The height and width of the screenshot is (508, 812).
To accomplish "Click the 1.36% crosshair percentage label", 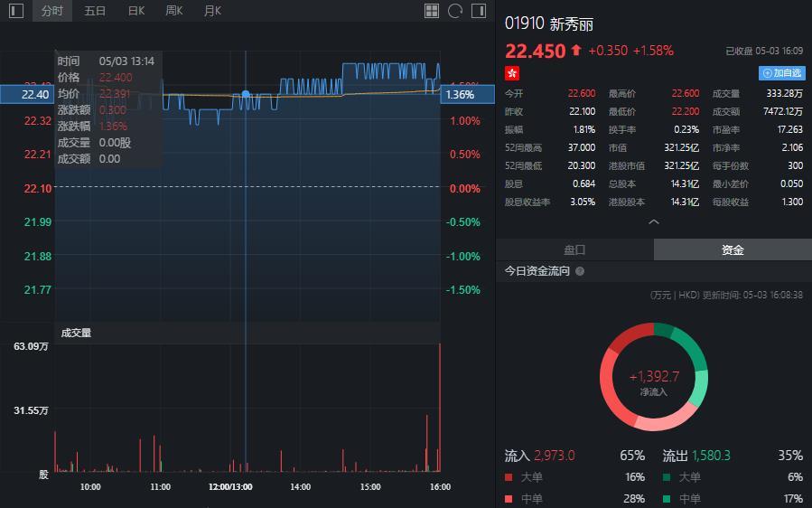I will click(x=461, y=94).
